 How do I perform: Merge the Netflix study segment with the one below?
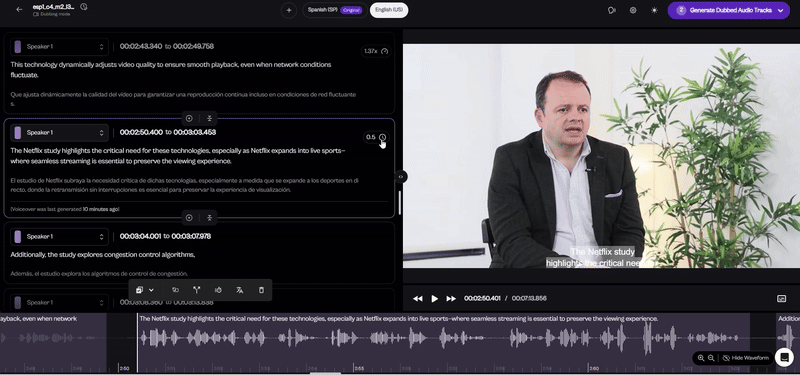[209, 218]
